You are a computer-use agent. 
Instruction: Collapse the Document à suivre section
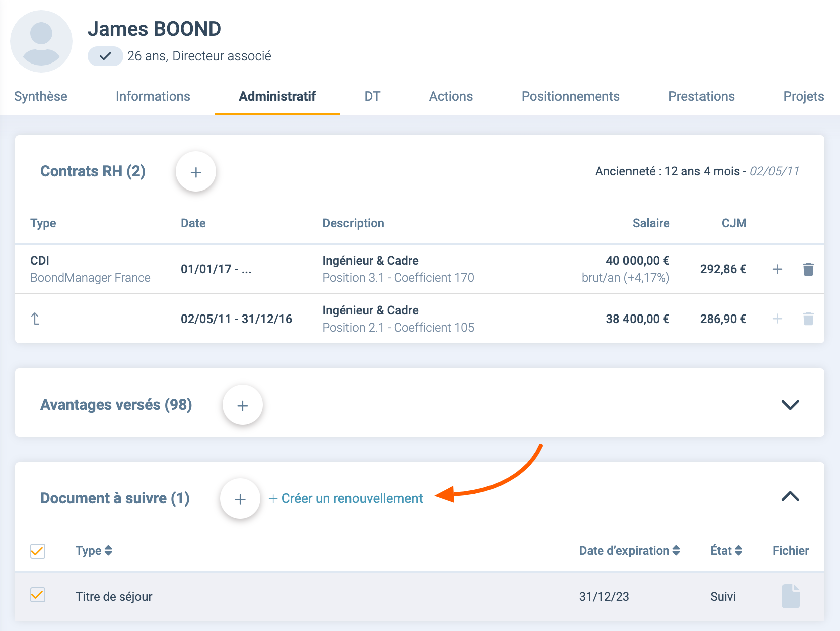click(790, 496)
